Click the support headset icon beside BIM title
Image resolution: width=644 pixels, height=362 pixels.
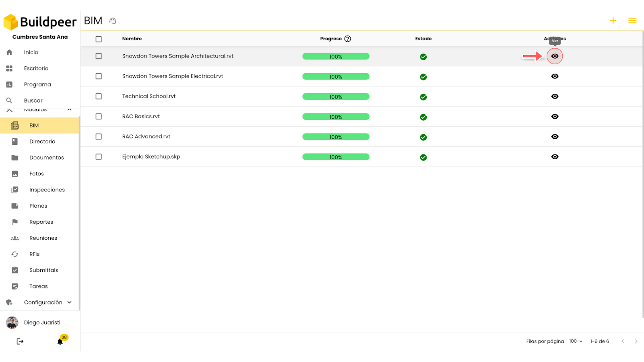[x=113, y=21]
